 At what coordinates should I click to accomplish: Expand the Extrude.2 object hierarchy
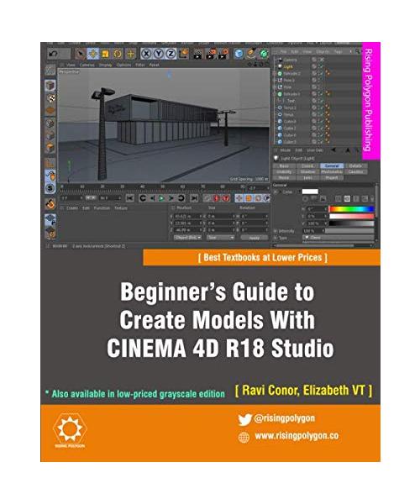tap(275, 74)
